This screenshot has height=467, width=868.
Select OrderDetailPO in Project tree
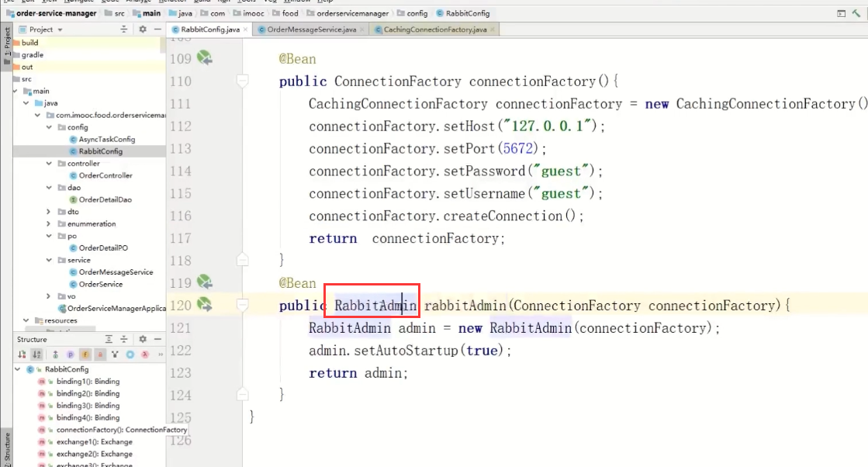(98, 248)
